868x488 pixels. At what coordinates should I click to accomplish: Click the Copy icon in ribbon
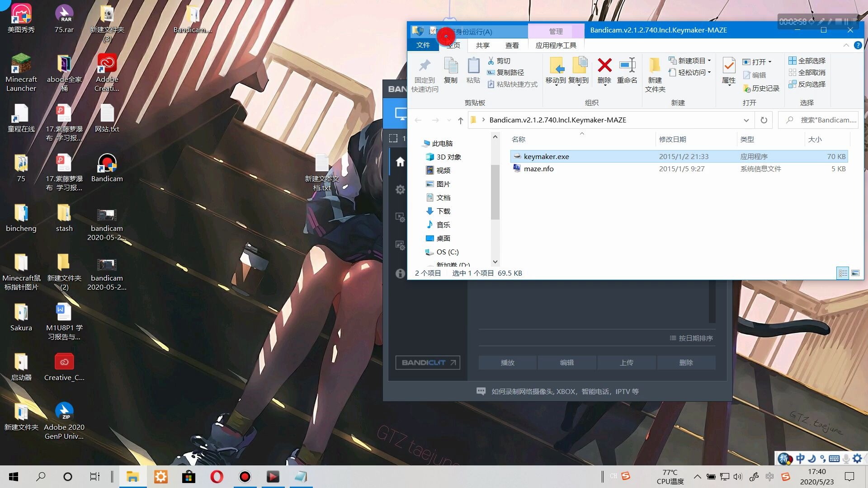[451, 66]
